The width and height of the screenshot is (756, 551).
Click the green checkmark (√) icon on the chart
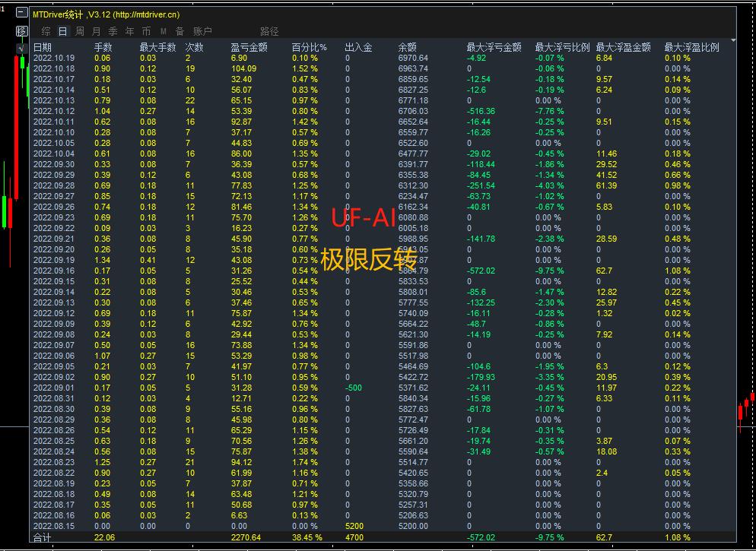[x=20, y=47]
